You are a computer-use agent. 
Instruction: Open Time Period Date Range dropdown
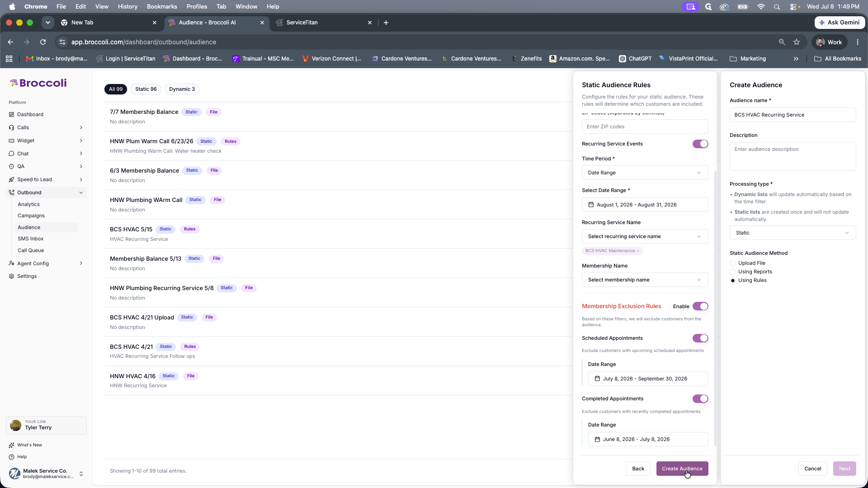tap(645, 173)
